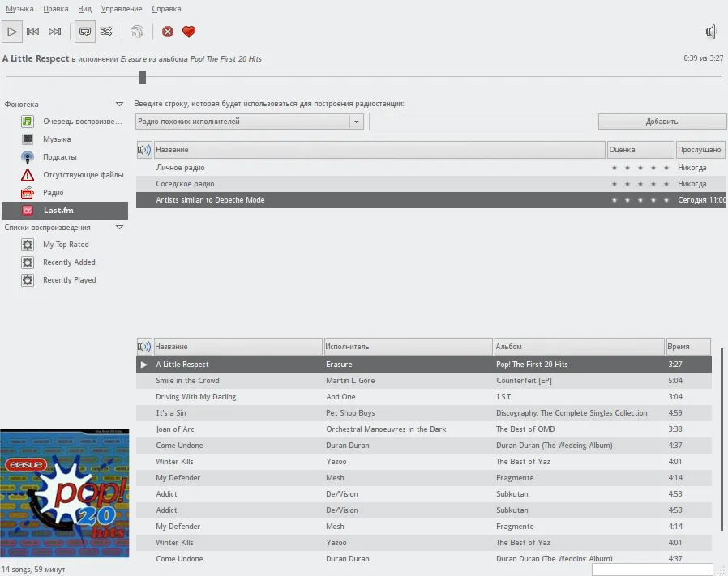Image resolution: width=728 pixels, height=576 pixels.
Task: Select the Recently Added playlist
Action: pos(69,262)
